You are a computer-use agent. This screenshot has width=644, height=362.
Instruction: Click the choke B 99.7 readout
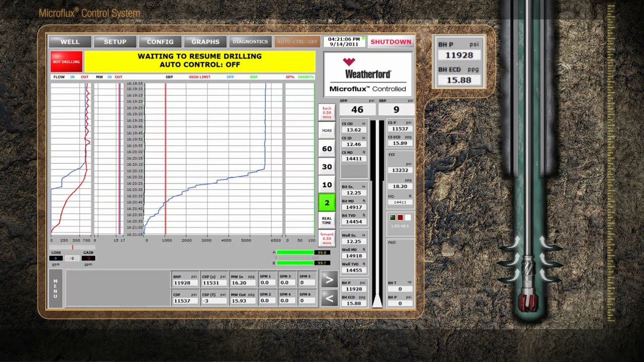coord(322,263)
